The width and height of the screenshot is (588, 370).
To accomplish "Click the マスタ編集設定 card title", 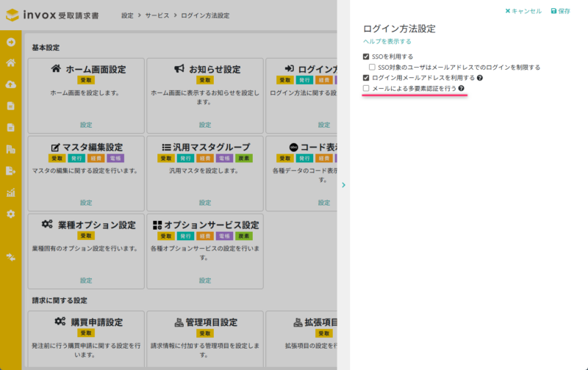I will (93, 147).
